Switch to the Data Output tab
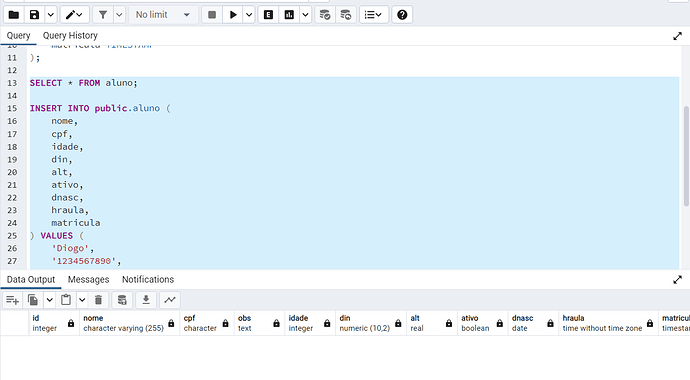The image size is (690, 380). [31, 280]
